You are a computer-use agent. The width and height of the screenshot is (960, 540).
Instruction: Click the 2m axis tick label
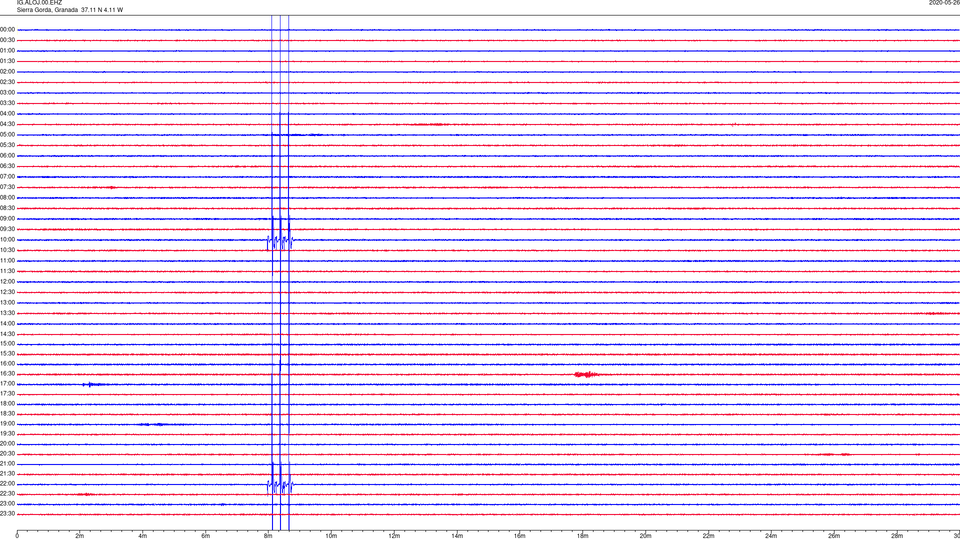80,536
